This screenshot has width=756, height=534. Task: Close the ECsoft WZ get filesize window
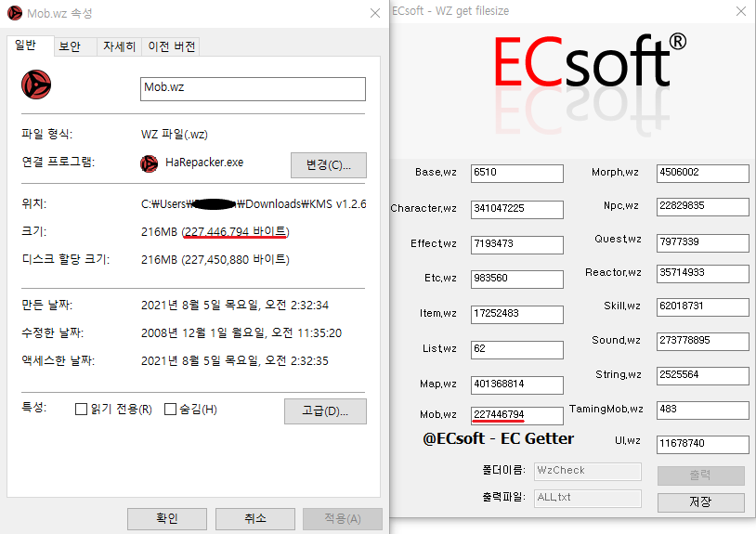click(x=740, y=11)
